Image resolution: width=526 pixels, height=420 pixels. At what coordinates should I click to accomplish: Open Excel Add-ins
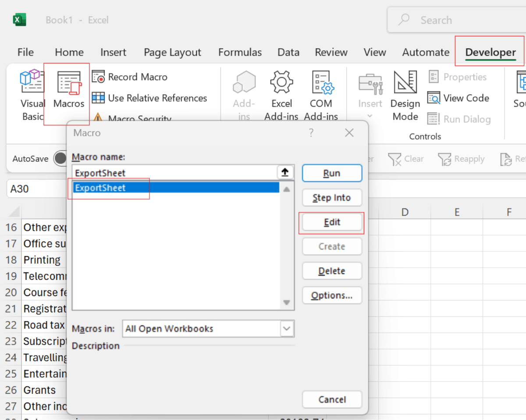281,96
